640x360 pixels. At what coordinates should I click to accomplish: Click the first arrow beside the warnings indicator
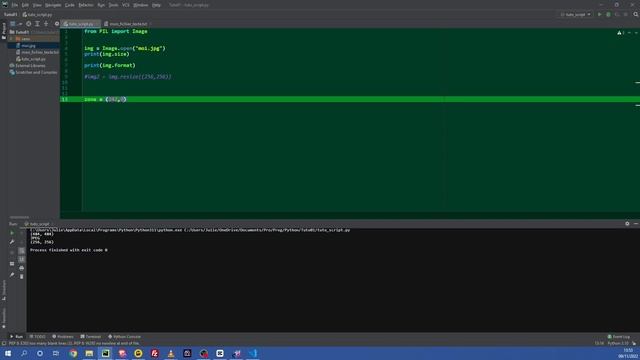(x=629, y=33)
